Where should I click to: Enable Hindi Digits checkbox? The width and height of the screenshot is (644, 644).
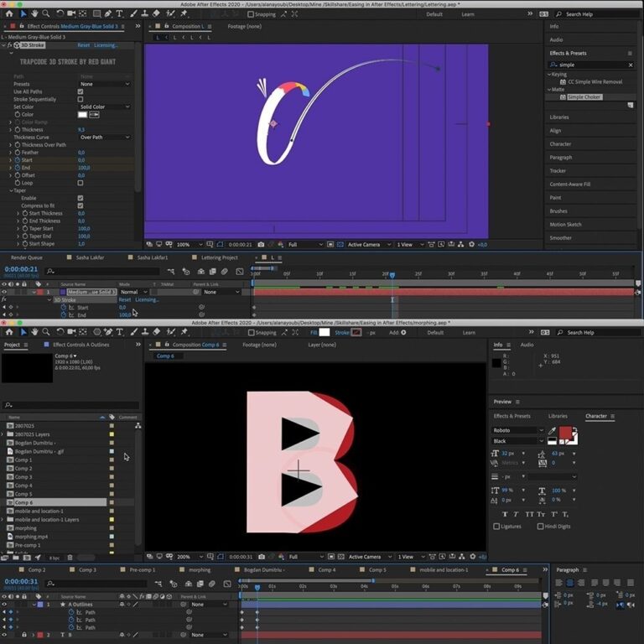tap(540, 526)
